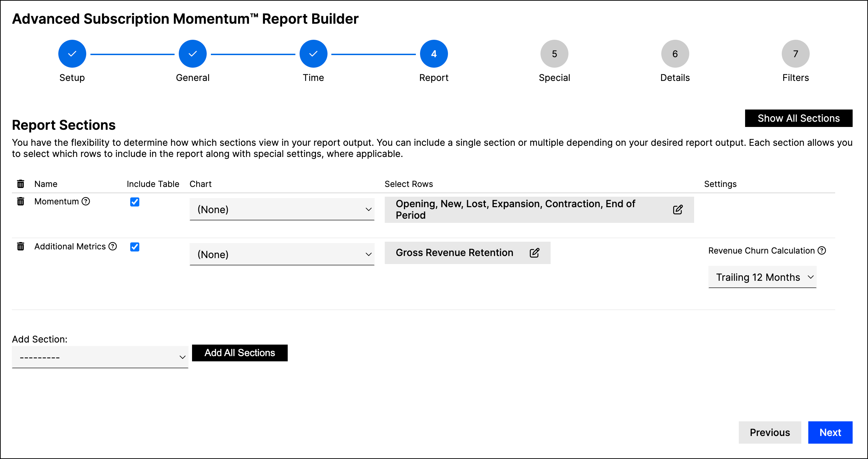
Task: Click the Settings column header
Action: click(720, 184)
